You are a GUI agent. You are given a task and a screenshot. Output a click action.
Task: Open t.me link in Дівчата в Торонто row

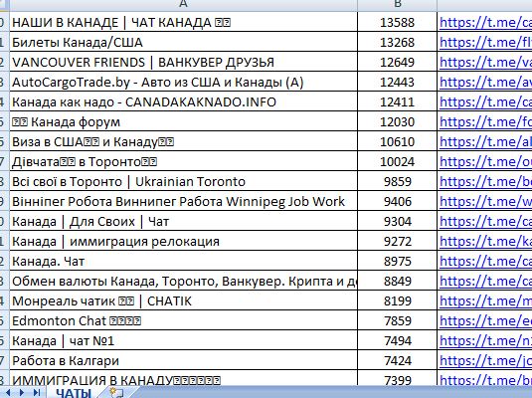[x=485, y=161]
